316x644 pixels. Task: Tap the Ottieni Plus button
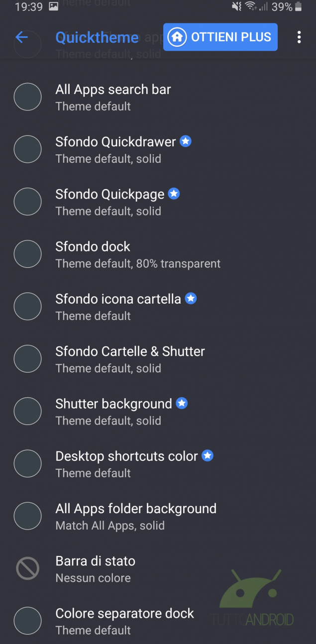[220, 37]
